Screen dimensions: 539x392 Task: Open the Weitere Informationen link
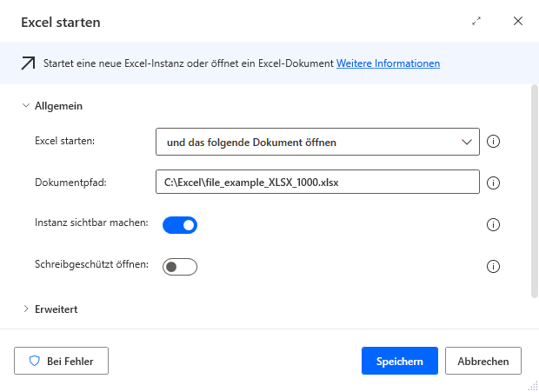(388, 63)
